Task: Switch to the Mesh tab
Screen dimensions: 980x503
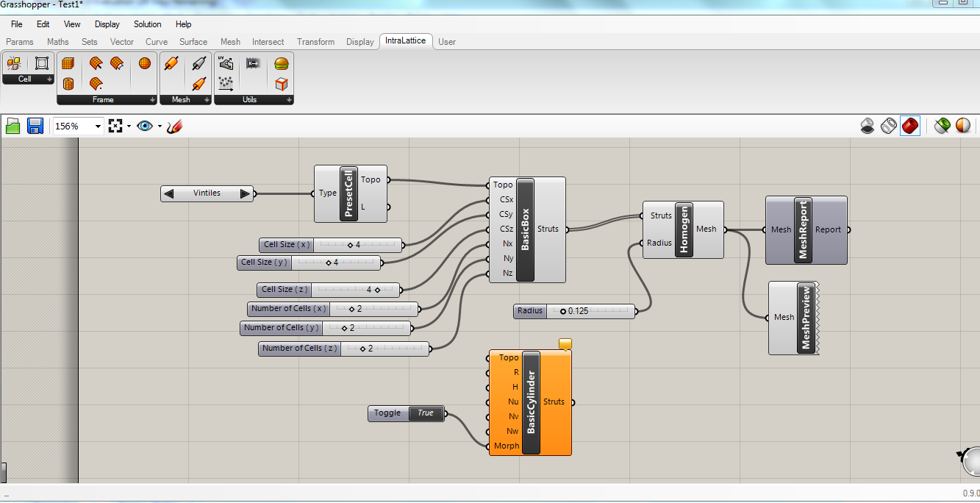Action: 230,42
